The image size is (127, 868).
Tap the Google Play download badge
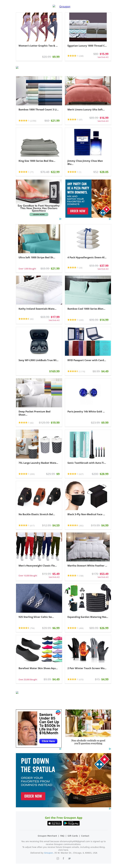[71, 823]
